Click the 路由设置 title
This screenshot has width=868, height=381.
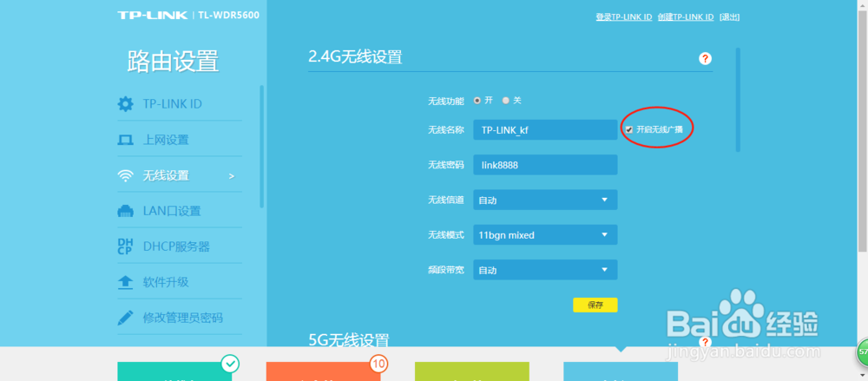(x=173, y=61)
